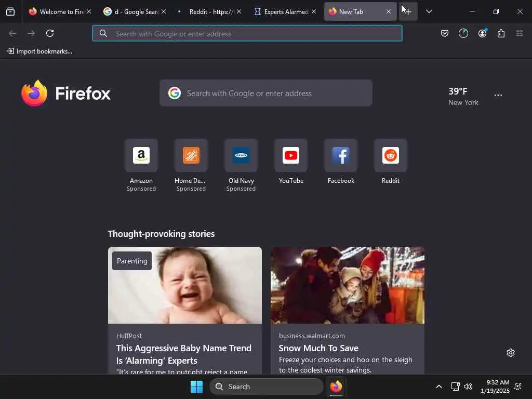Screen dimensions: 532x399
Task: Click the Google icon in the page search box
Action: (x=175, y=93)
